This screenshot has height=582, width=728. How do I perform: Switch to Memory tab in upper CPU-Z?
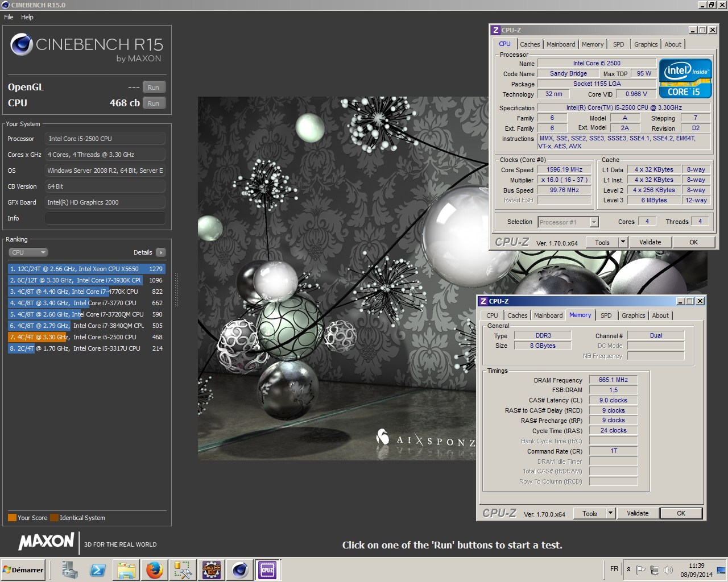593,44
